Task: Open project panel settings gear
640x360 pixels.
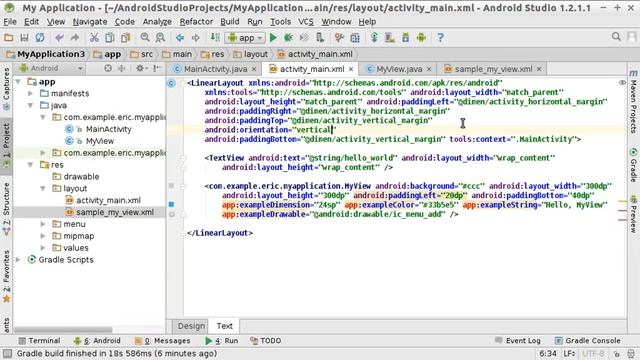Action: click(x=140, y=68)
